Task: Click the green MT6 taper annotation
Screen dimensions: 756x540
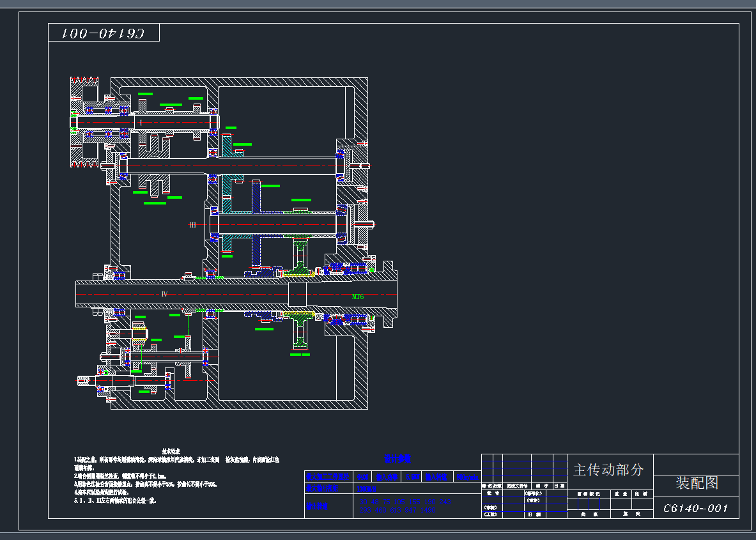Action: 358,297
